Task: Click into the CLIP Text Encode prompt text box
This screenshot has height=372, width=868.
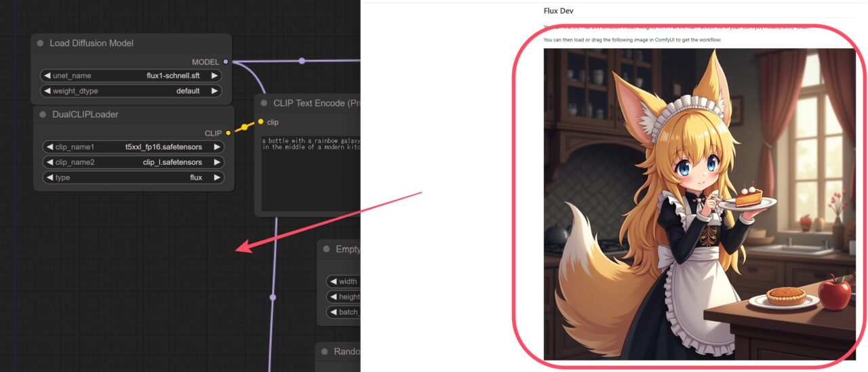Action: pyautogui.click(x=310, y=173)
